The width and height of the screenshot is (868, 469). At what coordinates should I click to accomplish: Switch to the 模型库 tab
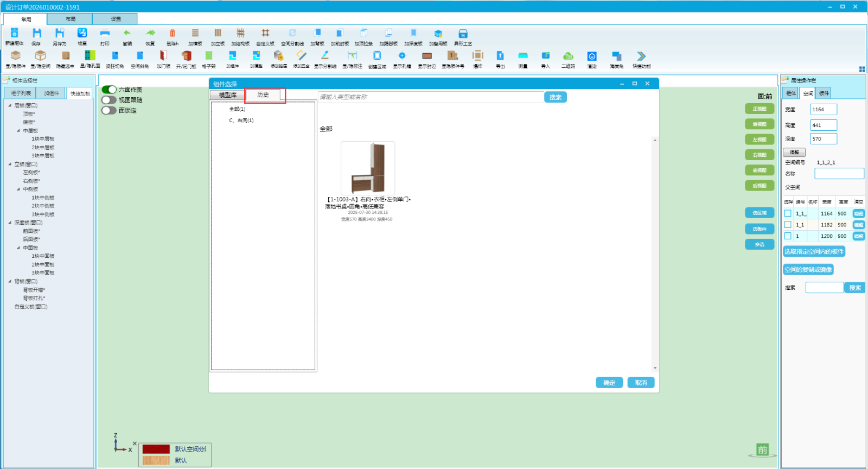point(228,95)
